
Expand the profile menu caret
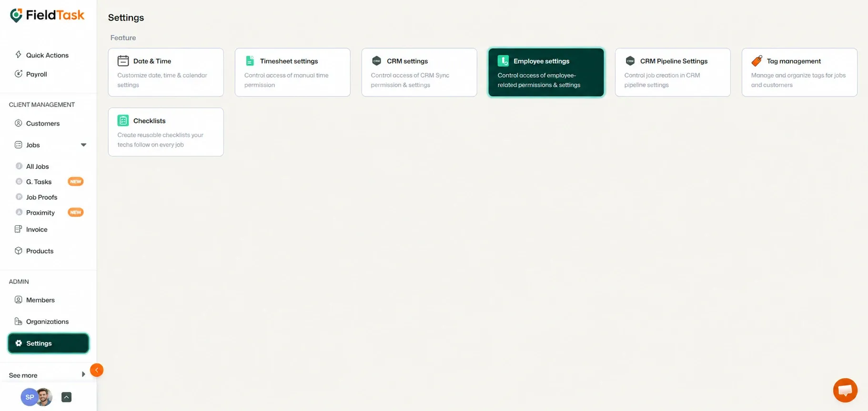[67, 397]
